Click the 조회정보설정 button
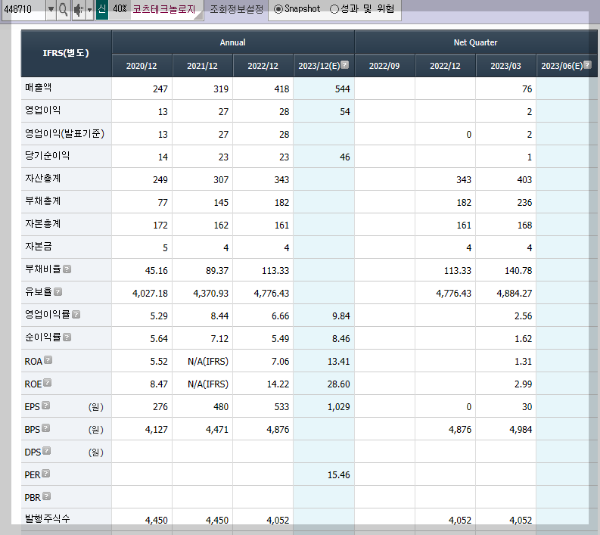The width and height of the screenshot is (600, 535). coord(236,9)
